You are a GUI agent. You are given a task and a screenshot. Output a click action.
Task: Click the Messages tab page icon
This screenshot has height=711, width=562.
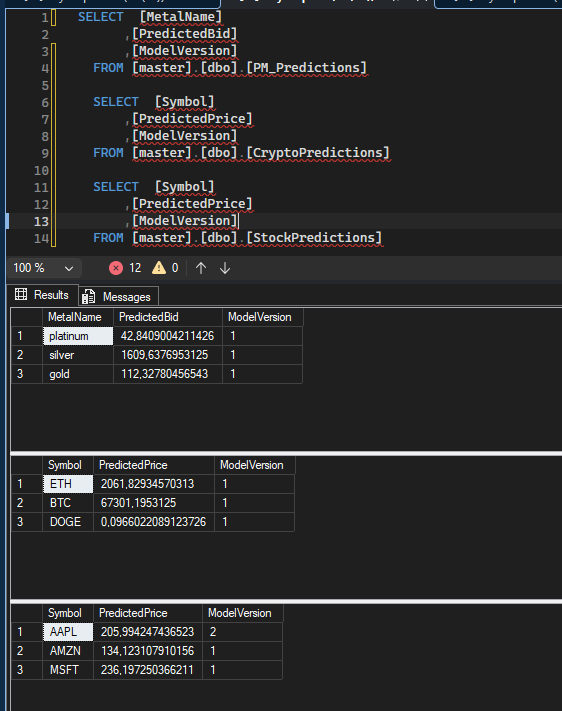88,297
